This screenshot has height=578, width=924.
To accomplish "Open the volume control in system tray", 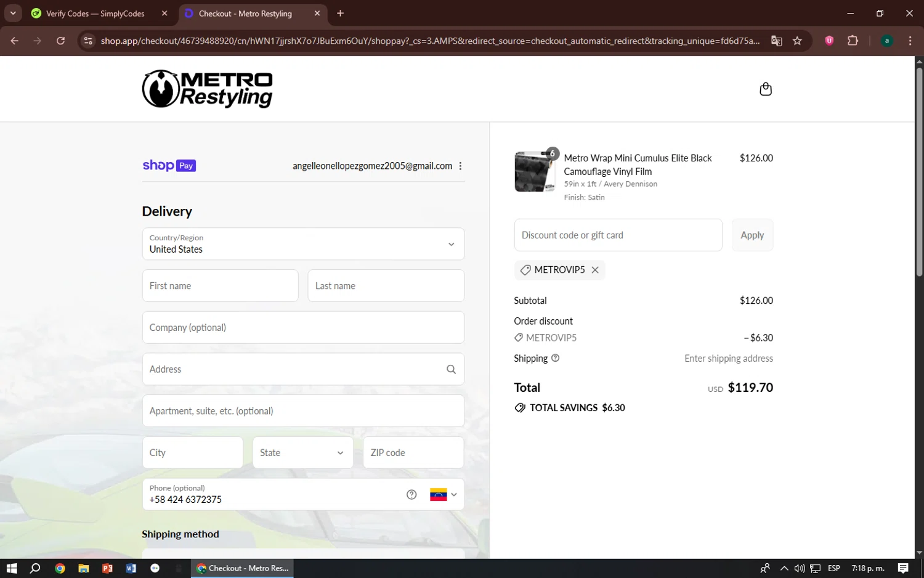I will pyautogui.click(x=800, y=568).
